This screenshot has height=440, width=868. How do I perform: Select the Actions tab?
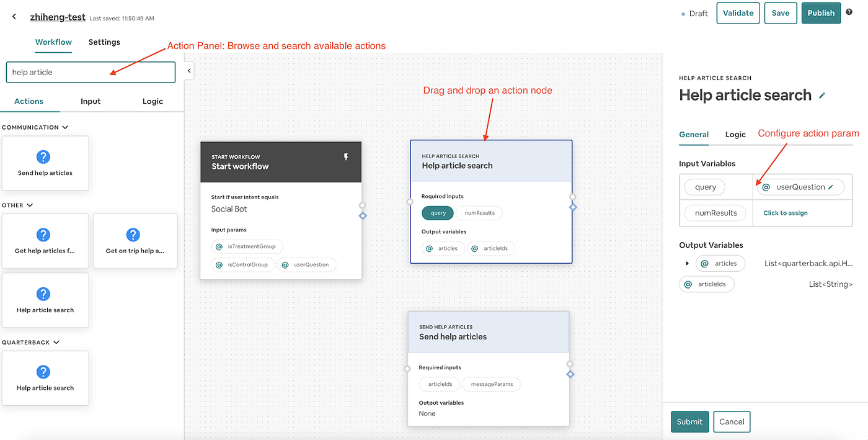[29, 101]
